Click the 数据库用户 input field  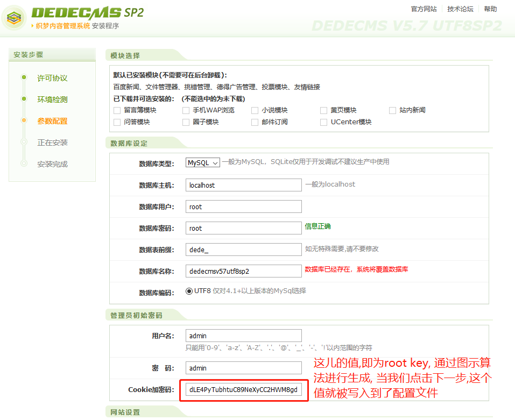point(243,207)
